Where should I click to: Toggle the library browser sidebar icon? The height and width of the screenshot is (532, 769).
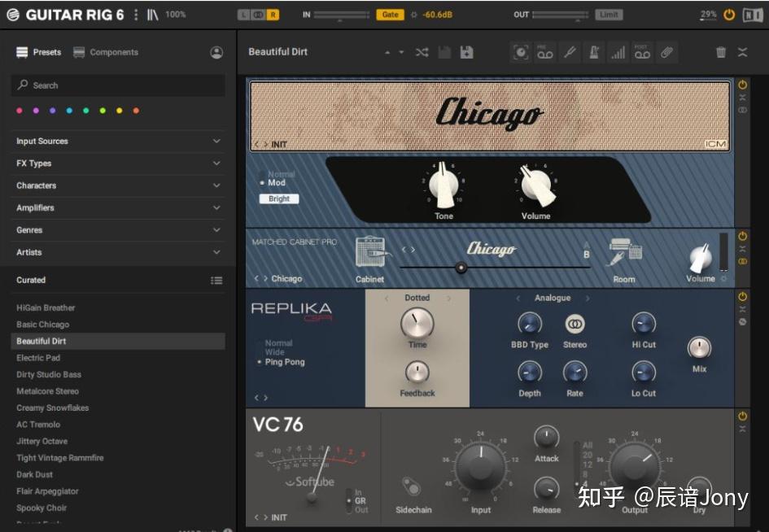click(152, 15)
